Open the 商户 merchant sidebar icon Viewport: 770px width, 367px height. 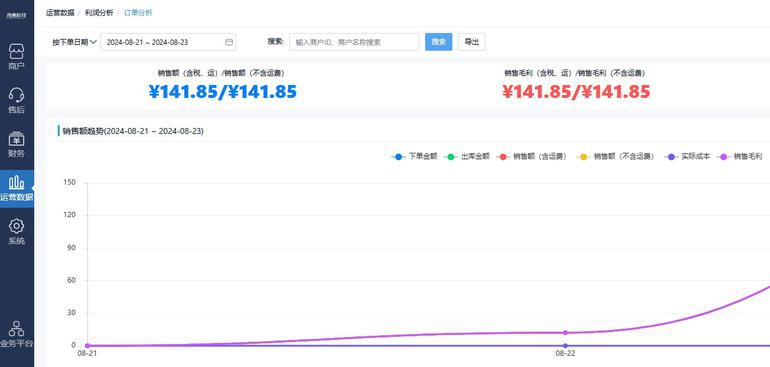pos(16,57)
